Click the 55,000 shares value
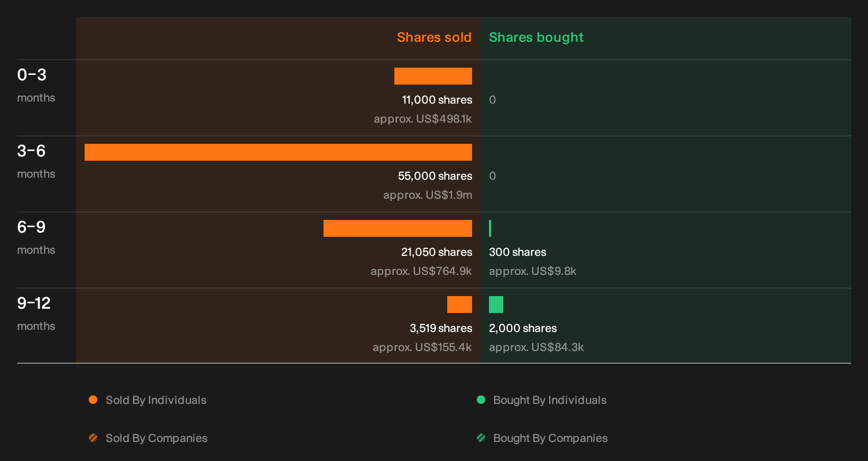Image resolution: width=868 pixels, height=461 pixels. click(x=435, y=176)
